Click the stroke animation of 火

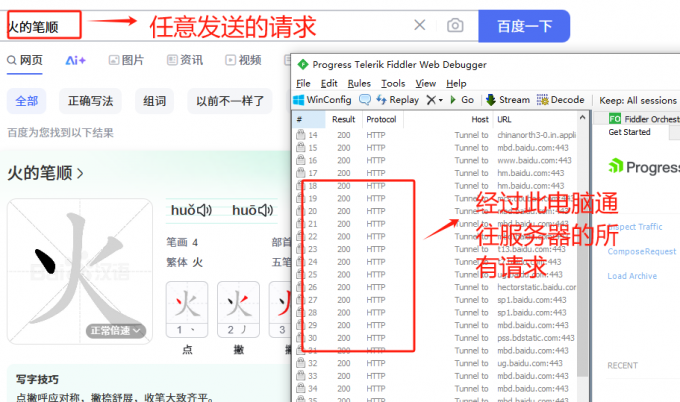coord(80,271)
